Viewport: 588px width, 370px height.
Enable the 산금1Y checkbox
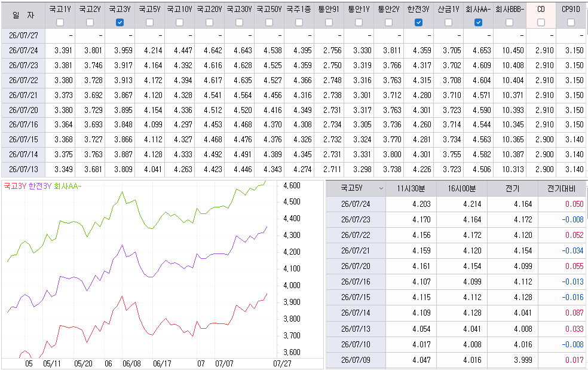(x=449, y=23)
